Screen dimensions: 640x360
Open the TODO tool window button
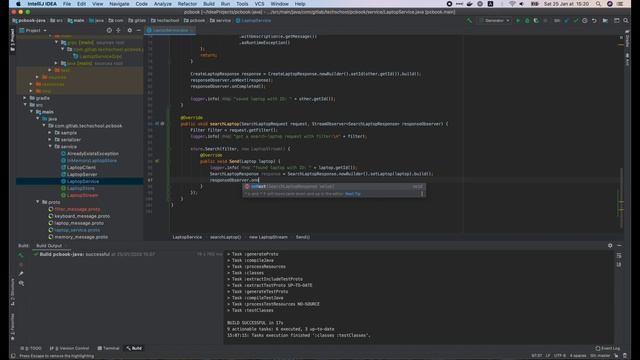(x=31, y=348)
